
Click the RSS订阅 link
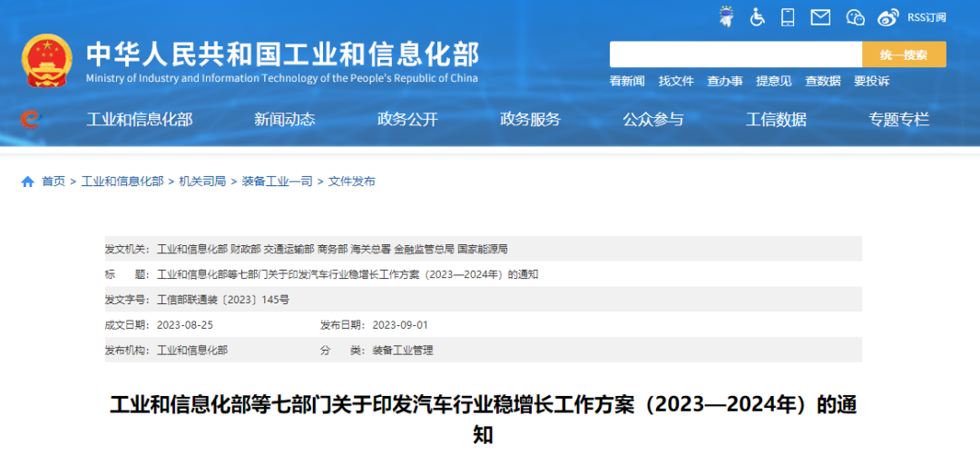coord(926,17)
